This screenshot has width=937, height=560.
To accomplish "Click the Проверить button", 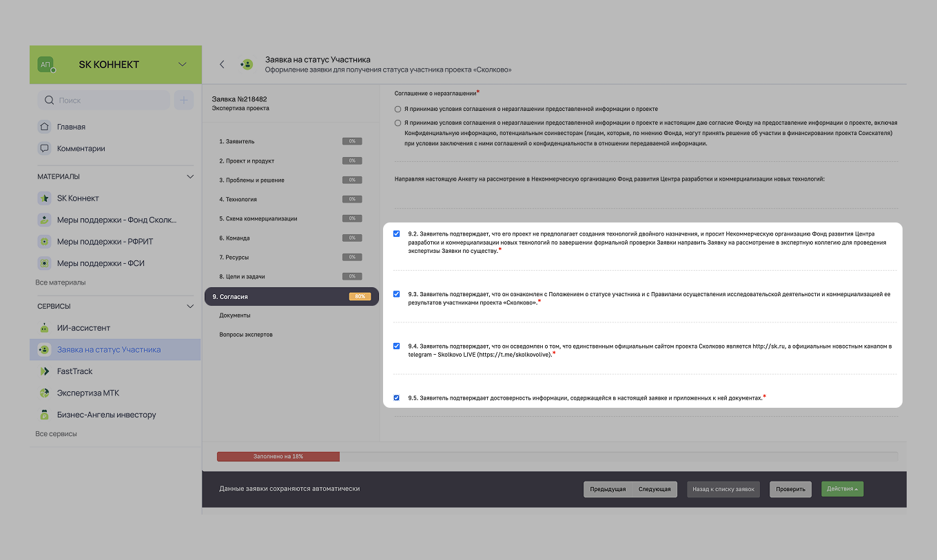I will (x=790, y=489).
